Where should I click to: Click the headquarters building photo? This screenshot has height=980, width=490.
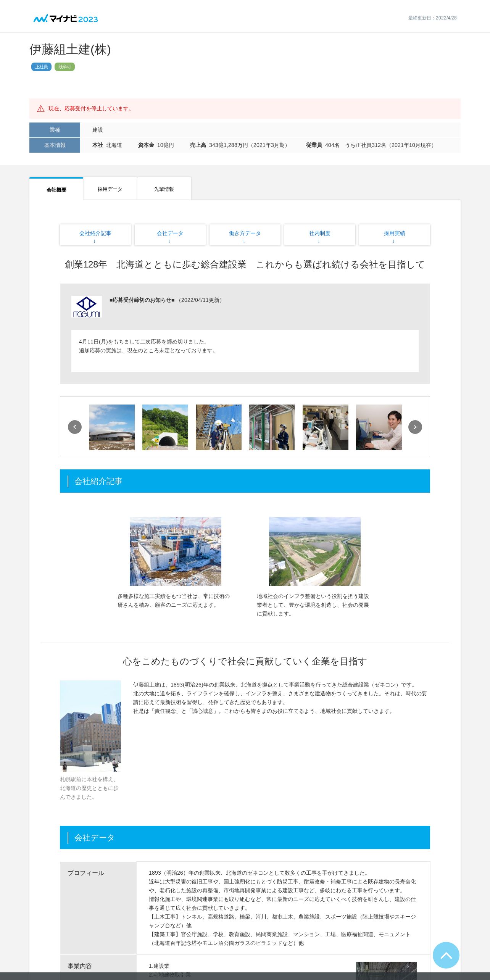90,726
